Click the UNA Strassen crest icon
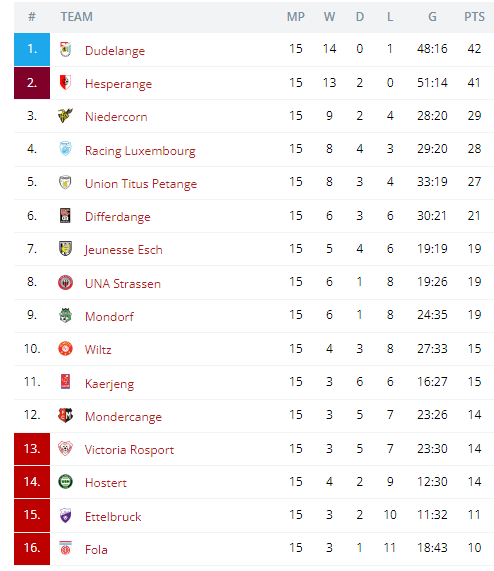 click(66, 283)
